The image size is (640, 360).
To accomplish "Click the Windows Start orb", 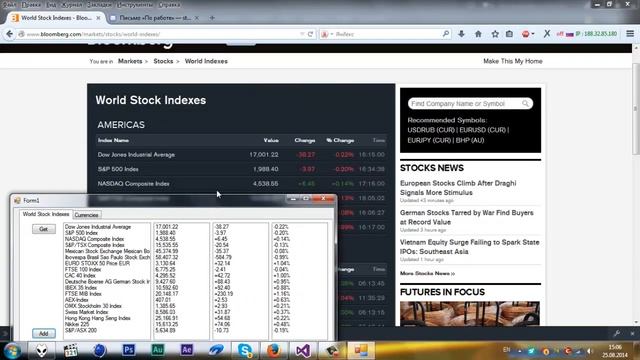I will tap(12, 351).
